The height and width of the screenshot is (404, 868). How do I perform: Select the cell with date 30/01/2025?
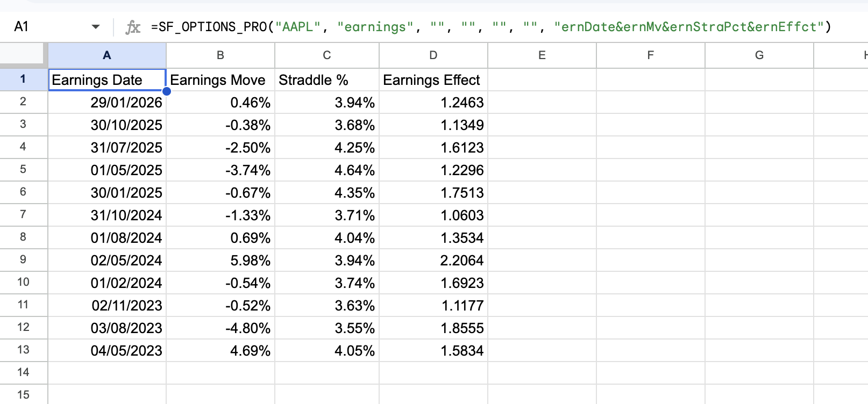(107, 192)
